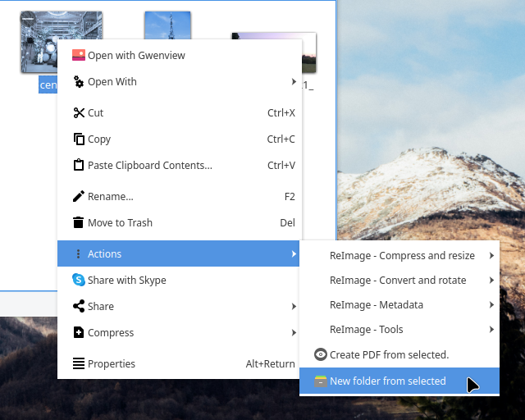Screen dimensions: 525x420
Task: Select Move to Trash
Action: click(x=180, y=222)
